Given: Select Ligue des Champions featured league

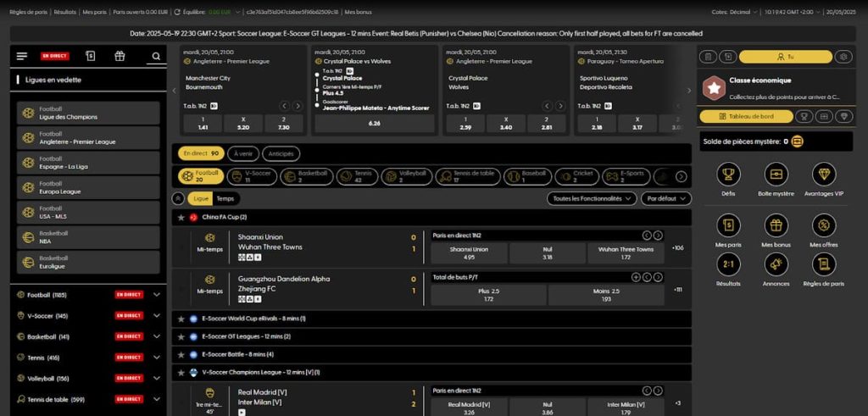Looking at the screenshot, I should coord(88,113).
